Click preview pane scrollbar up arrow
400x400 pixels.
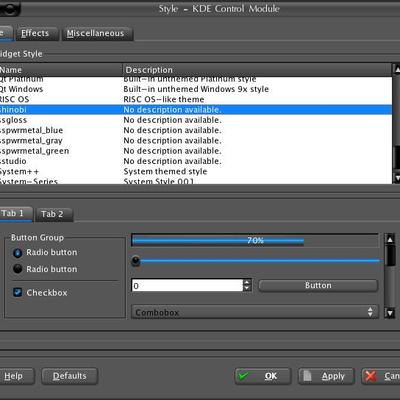click(x=390, y=239)
